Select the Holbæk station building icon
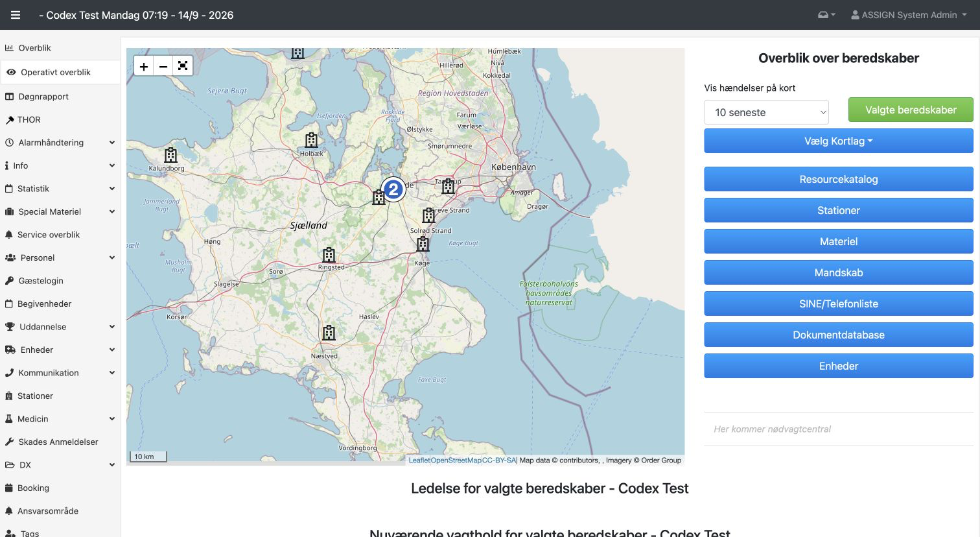Viewport: 980px width, 537px height. [x=312, y=139]
